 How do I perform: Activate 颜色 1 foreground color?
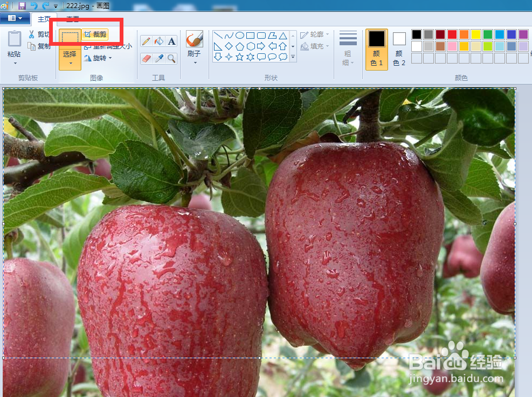tap(377, 50)
